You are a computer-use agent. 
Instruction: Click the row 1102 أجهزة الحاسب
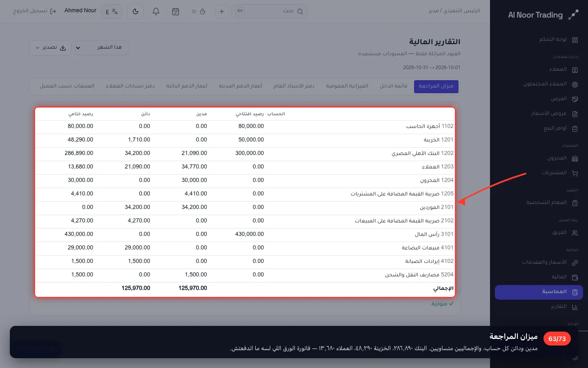pos(245,126)
